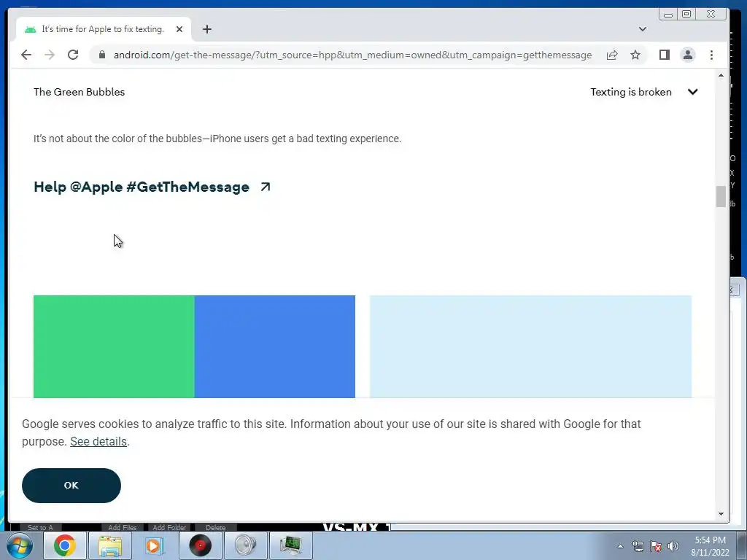Click 'The Green Bubbles' heading link
The image size is (747, 560).
coord(79,92)
